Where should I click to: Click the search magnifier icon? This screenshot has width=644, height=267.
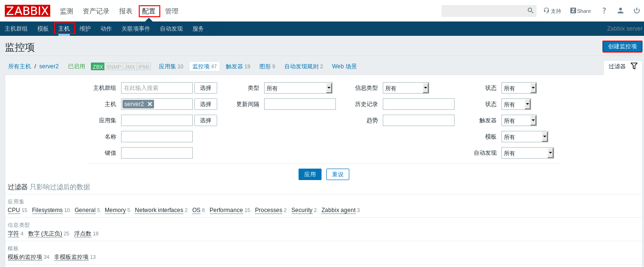tap(531, 11)
